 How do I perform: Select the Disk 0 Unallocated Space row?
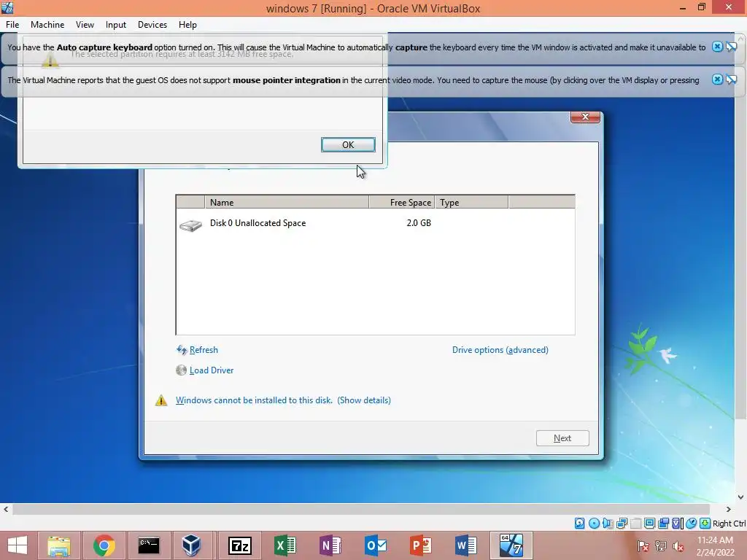click(376, 223)
